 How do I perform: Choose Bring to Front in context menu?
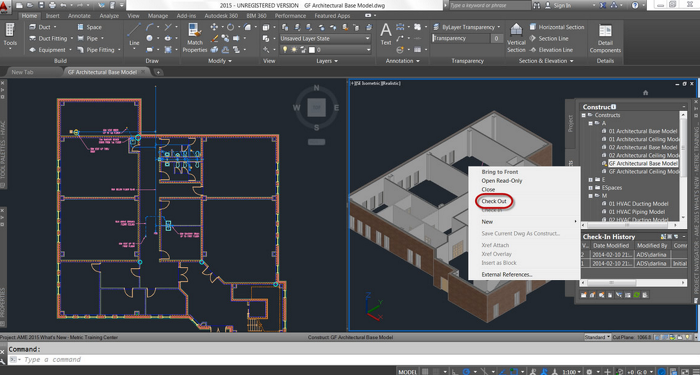(500, 172)
